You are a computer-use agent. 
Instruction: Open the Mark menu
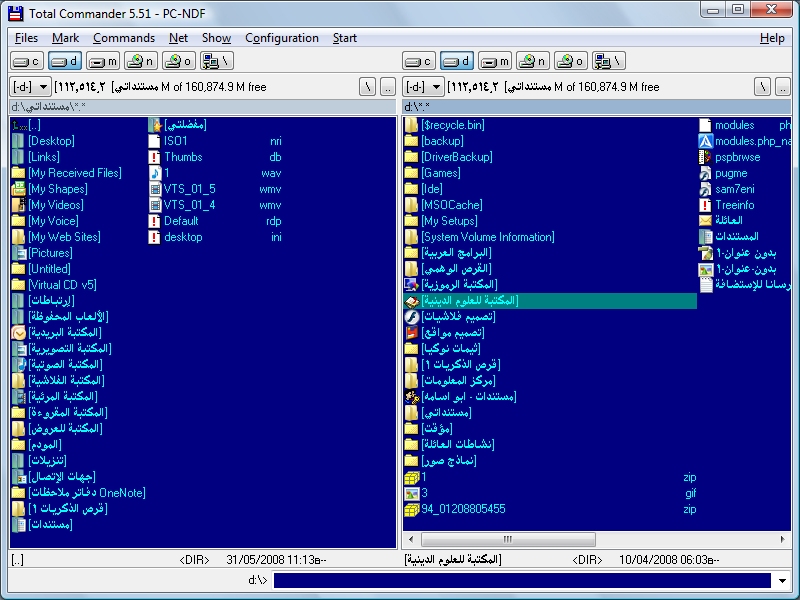click(65, 38)
